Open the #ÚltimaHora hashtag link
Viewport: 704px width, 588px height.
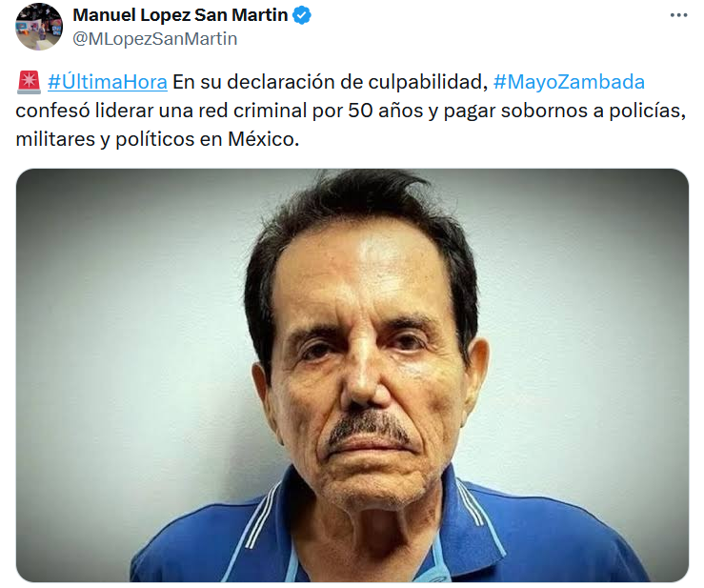tap(108, 82)
